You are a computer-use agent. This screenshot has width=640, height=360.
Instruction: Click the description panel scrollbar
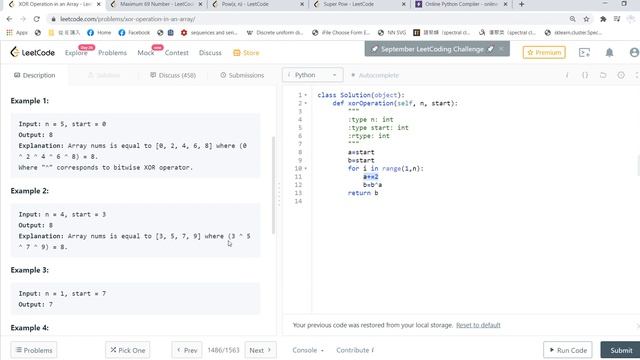pos(273,186)
